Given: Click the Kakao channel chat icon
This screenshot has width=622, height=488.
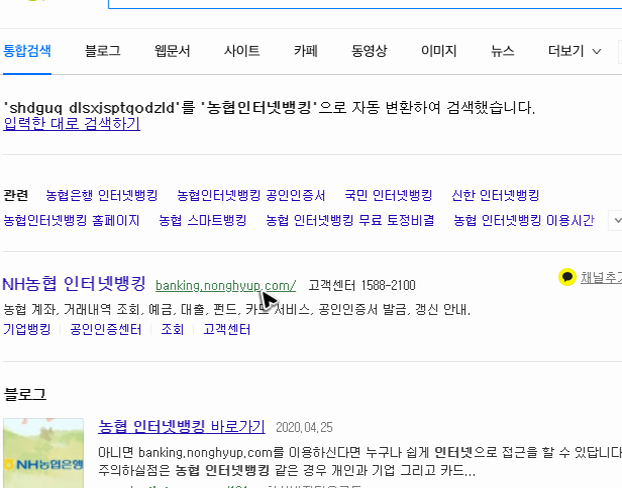Looking at the screenshot, I should pos(567,277).
